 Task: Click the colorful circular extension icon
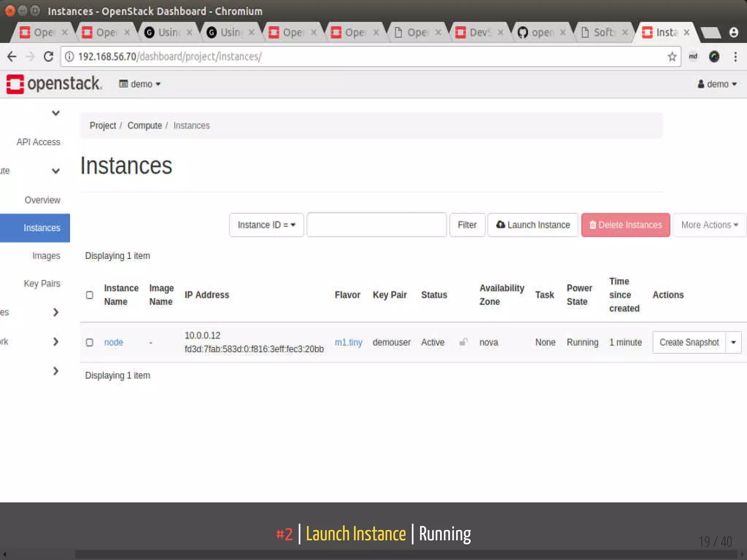coord(714,57)
